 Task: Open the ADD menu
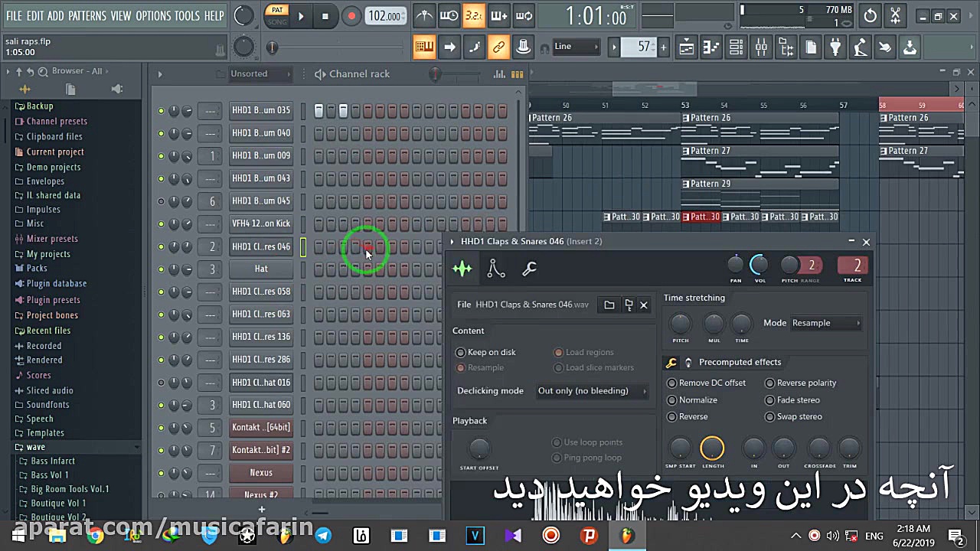(55, 16)
